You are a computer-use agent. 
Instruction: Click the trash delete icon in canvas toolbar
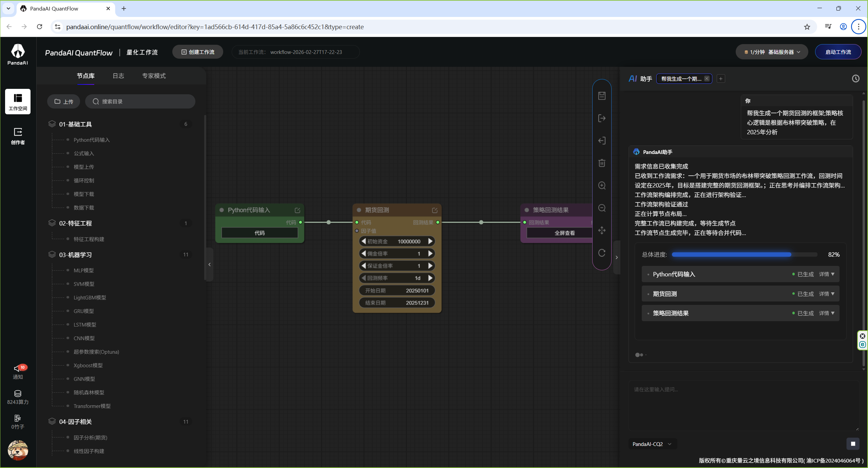602,163
